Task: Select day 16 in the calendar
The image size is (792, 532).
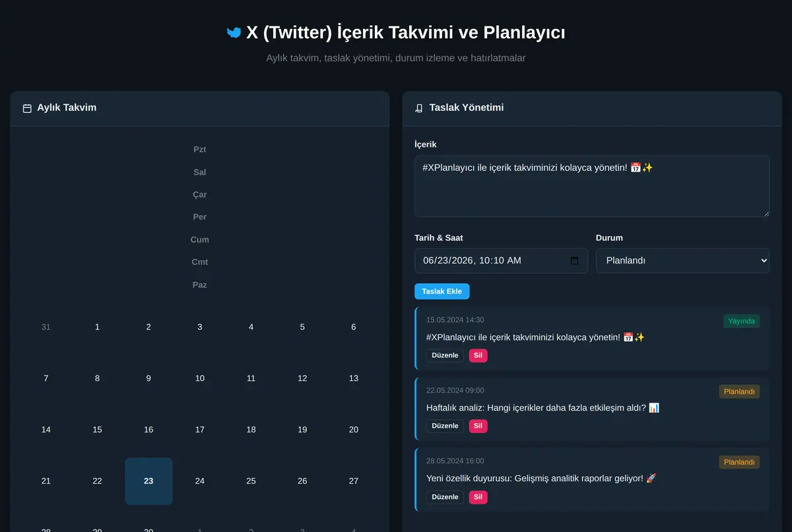Action: coord(148,430)
